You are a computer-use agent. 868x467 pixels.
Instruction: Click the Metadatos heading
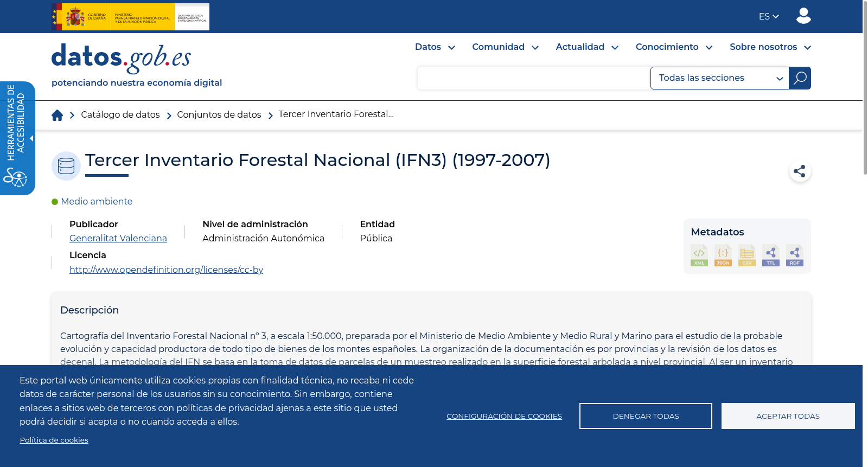[x=717, y=232]
